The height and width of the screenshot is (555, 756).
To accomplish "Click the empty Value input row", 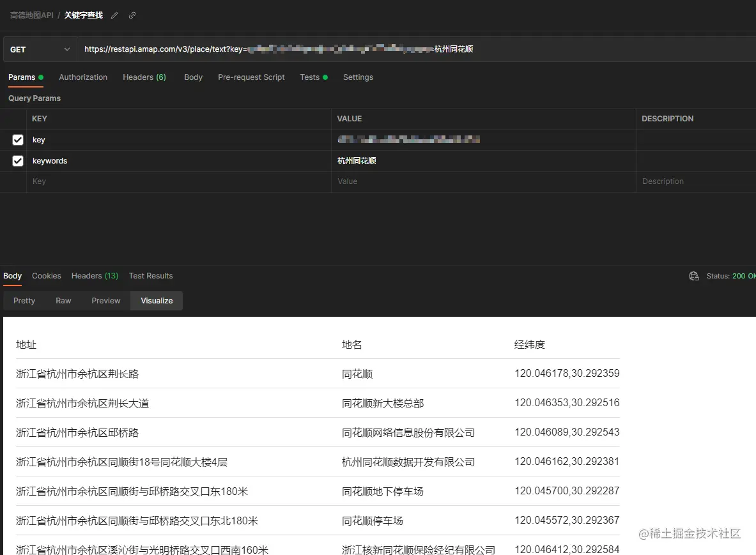I will 484,181.
